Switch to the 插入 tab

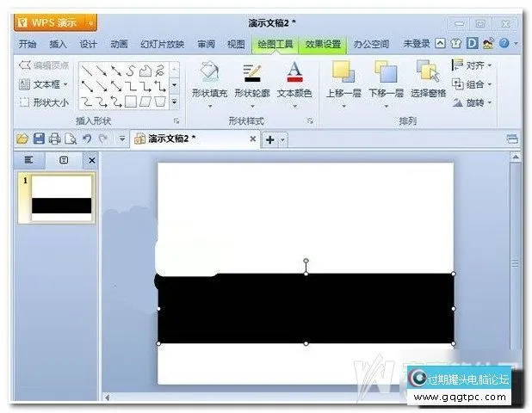pyautogui.click(x=58, y=44)
